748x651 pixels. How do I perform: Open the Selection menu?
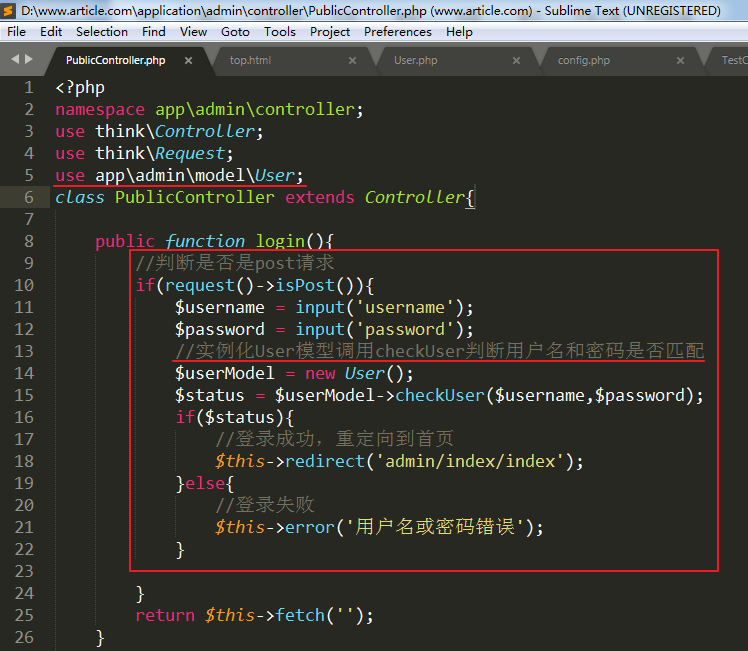(x=102, y=32)
